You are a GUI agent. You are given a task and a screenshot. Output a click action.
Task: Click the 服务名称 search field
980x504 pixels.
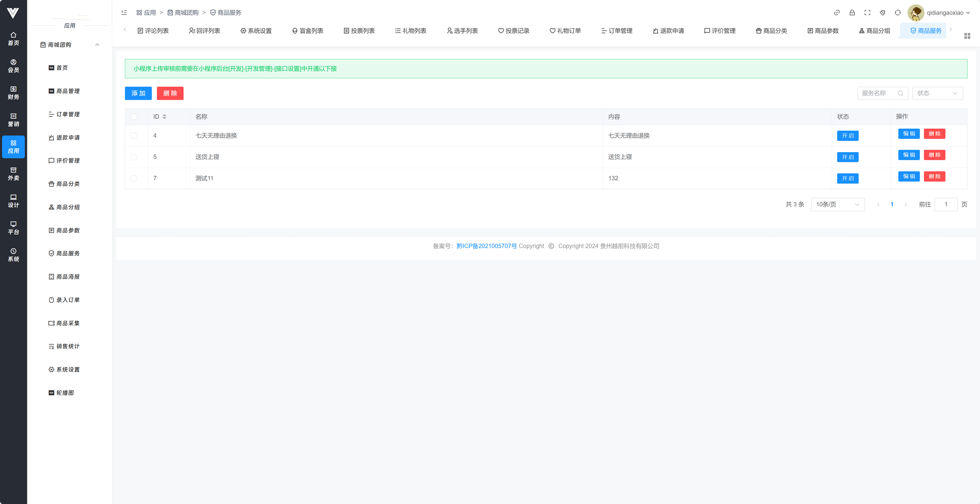tap(879, 93)
